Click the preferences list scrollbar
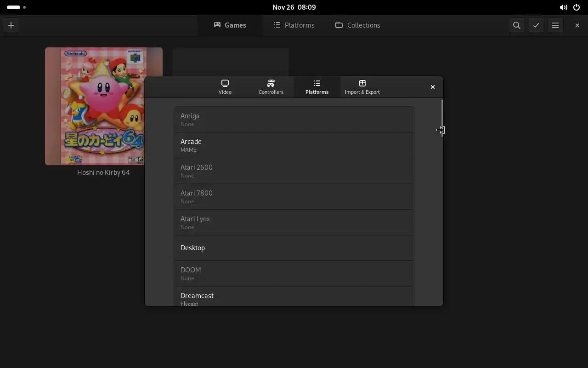This screenshot has width=588, height=368. pyautogui.click(x=442, y=118)
